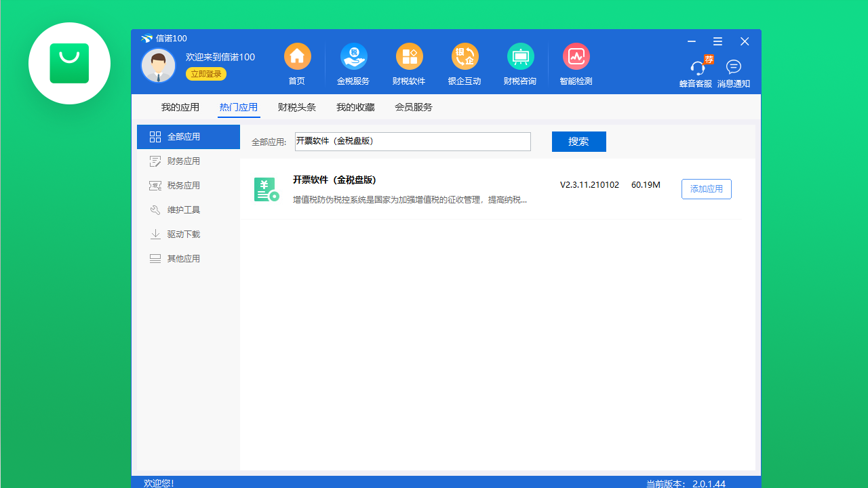868x488 pixels.
Task: Open 消息通知 message notifications
Action: 733,71
